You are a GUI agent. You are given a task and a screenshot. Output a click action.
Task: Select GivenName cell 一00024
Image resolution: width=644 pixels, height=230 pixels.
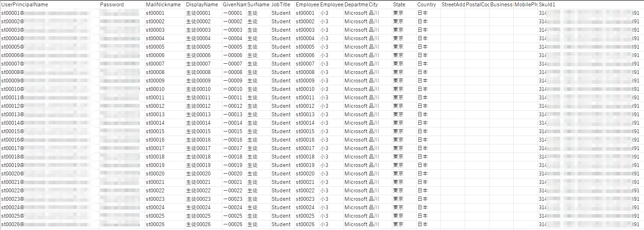[234, 207]
